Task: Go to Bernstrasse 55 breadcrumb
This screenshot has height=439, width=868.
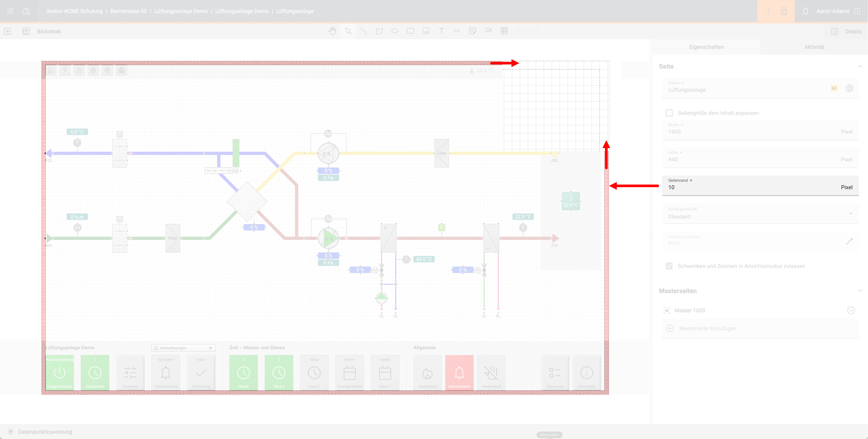Action: [129, 11]
